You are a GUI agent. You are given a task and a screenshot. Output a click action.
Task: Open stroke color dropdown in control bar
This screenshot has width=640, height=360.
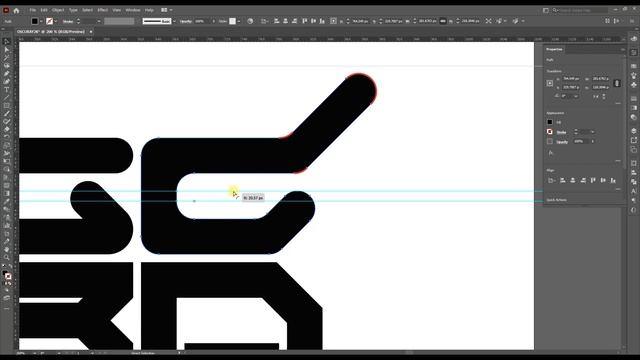[x=56, y=21]
